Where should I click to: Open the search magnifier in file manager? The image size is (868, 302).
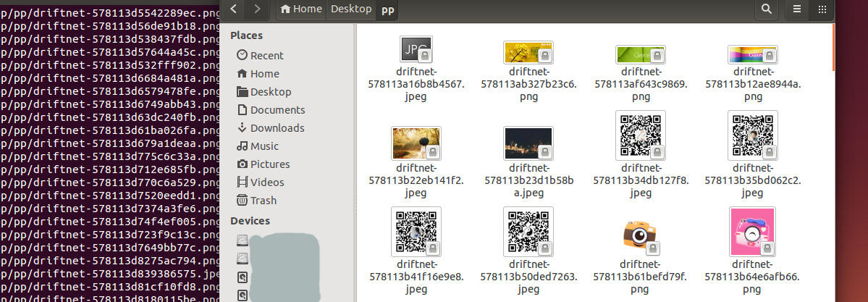767,8
